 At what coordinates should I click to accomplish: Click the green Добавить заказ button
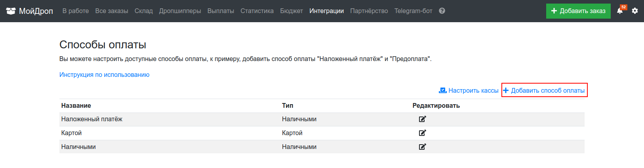(x=578, y=11)
